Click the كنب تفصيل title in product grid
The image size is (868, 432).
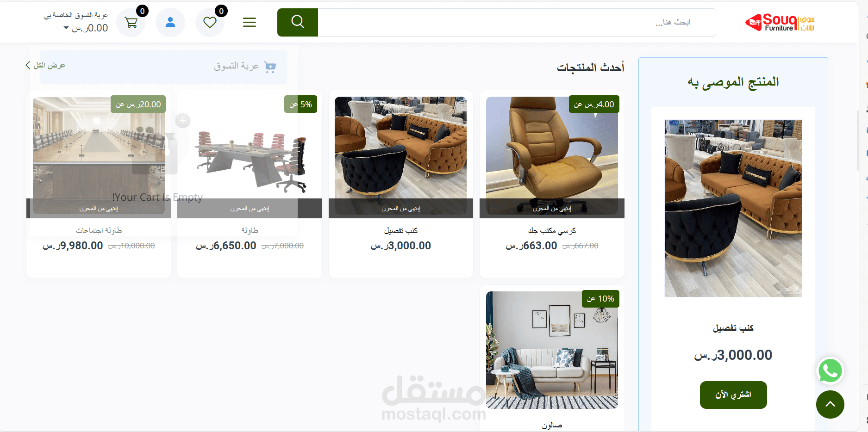pos(401,230)
